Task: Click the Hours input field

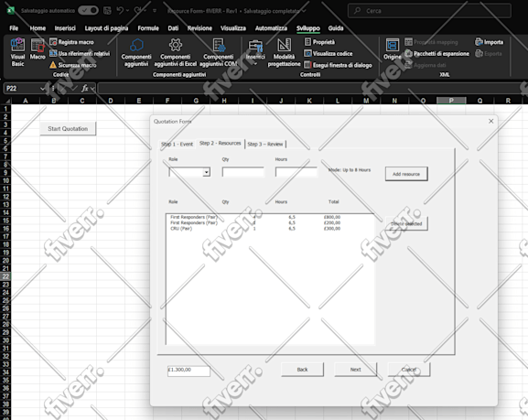Action: [x=296, y=172]
